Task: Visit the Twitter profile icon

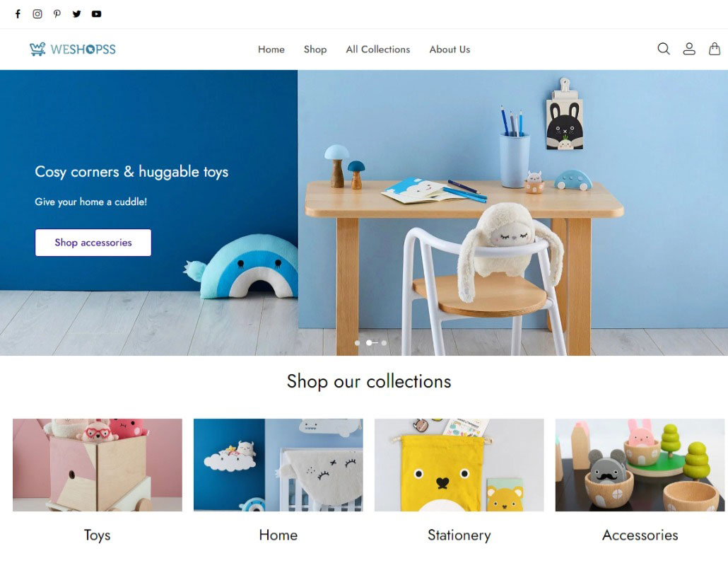Action: pyautogui.click(x=76, y=14)
